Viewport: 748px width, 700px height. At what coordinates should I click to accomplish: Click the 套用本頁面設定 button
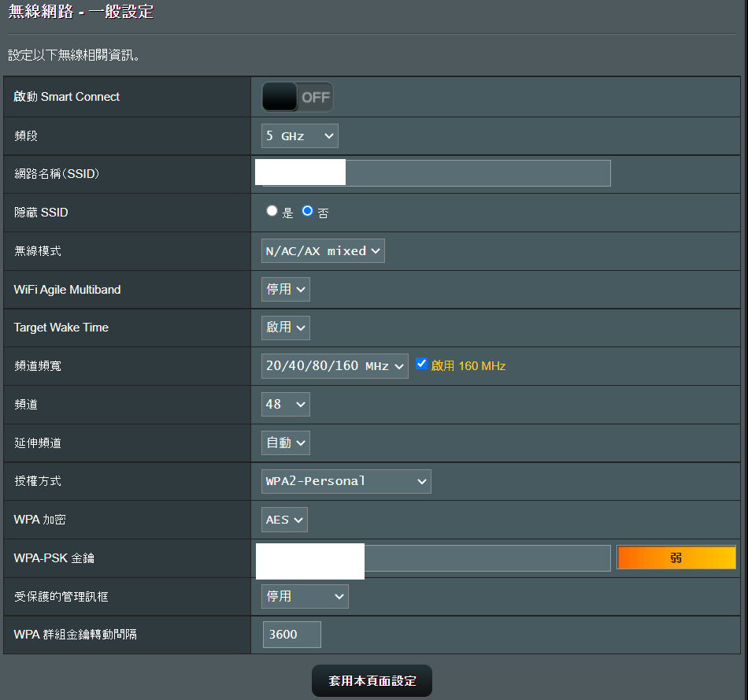point(372,680)
